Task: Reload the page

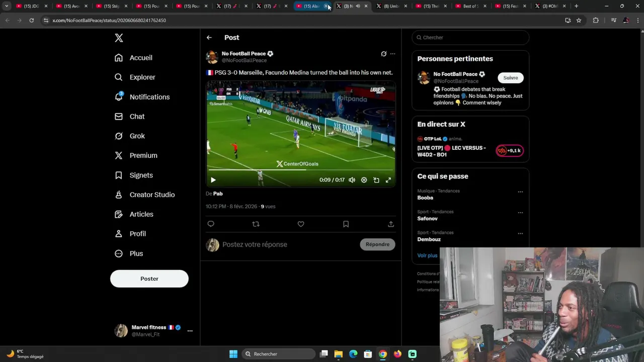Action: click(31, 20)
